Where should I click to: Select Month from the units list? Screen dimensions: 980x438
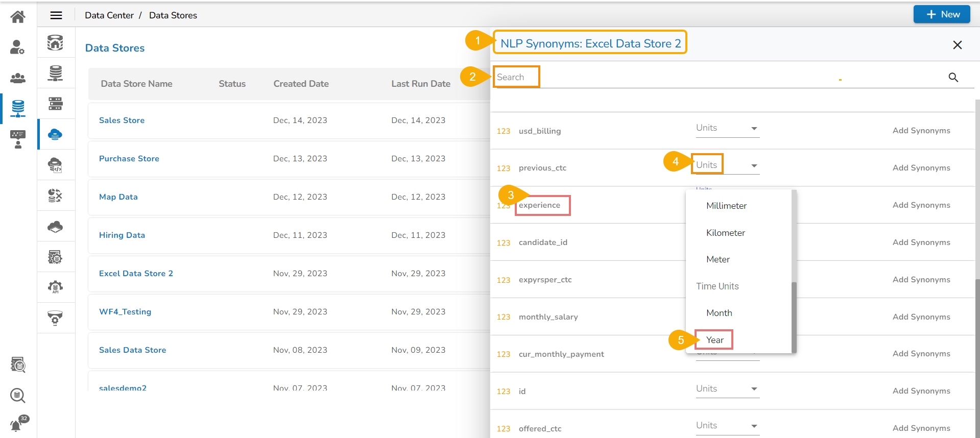[x=719, y=313]
